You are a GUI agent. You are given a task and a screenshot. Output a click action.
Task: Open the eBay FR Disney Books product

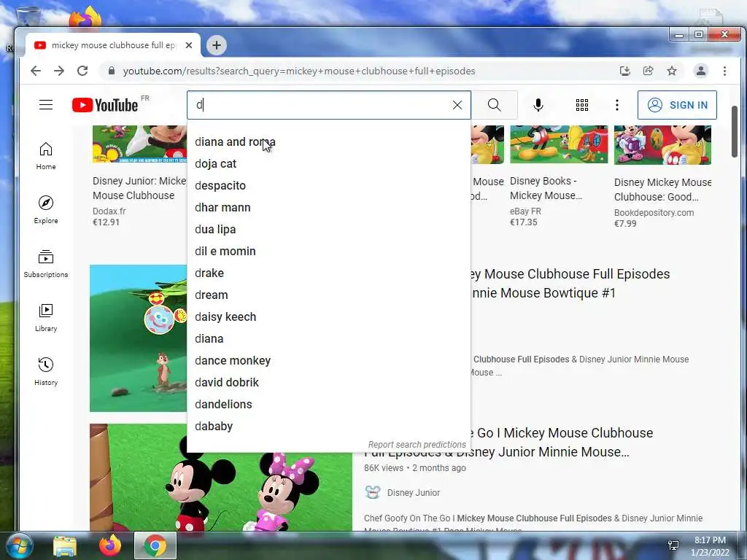pyautogui.click(x=558, y=176)
